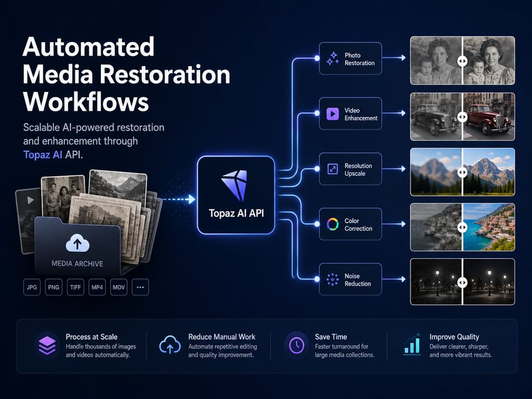Click the Topaz AI gem logo
Screen dimensions: 532x399
pyautogui.click(x=234, y=185)
